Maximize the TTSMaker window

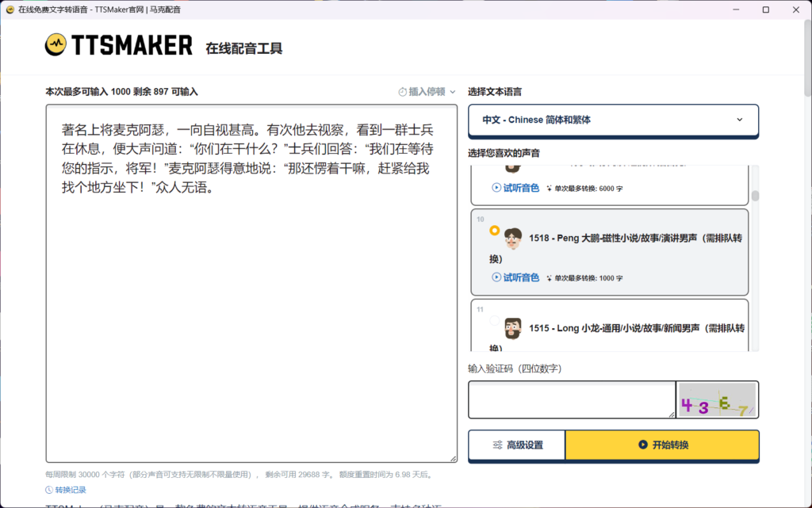766,10
